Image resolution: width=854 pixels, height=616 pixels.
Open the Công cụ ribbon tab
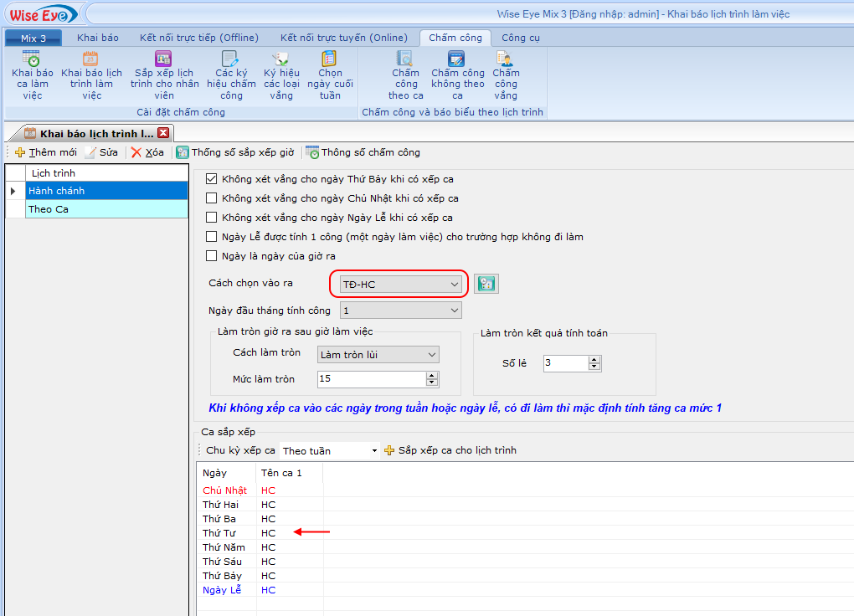(x=520, y=38)
